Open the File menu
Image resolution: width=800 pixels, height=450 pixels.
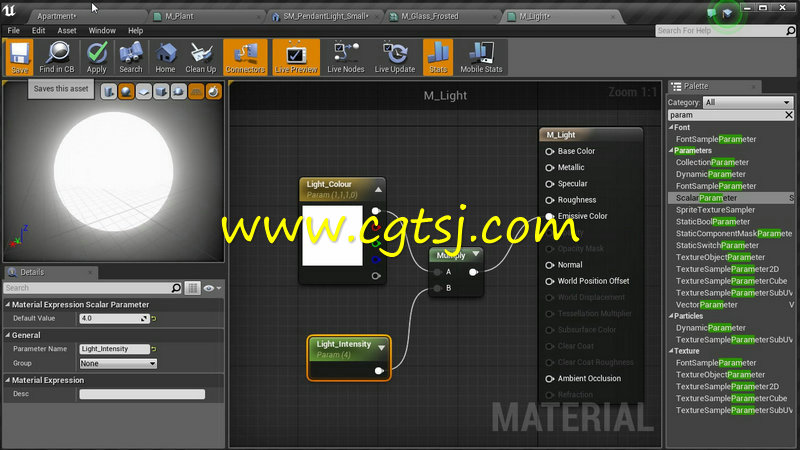[14, 31]
